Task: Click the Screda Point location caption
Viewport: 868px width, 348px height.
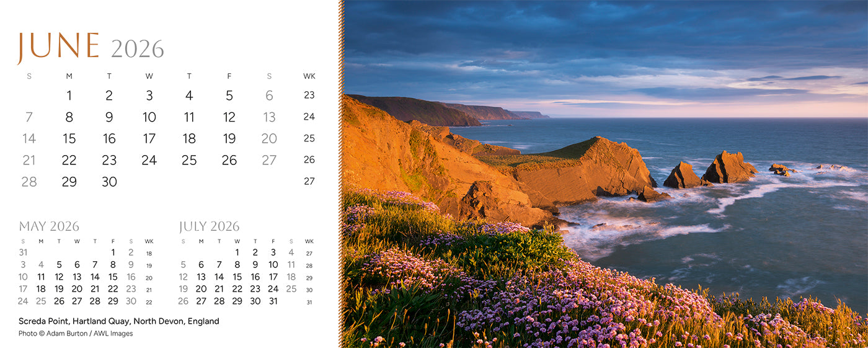Action: click(x=118, y=321)
